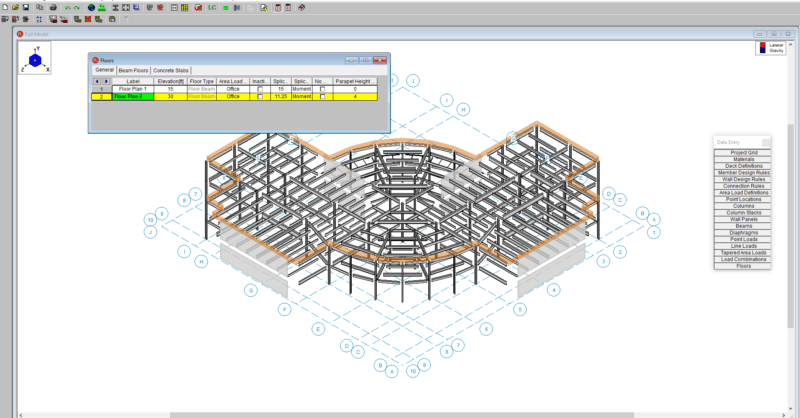Click the New file toolbar icon

[5, 6]
